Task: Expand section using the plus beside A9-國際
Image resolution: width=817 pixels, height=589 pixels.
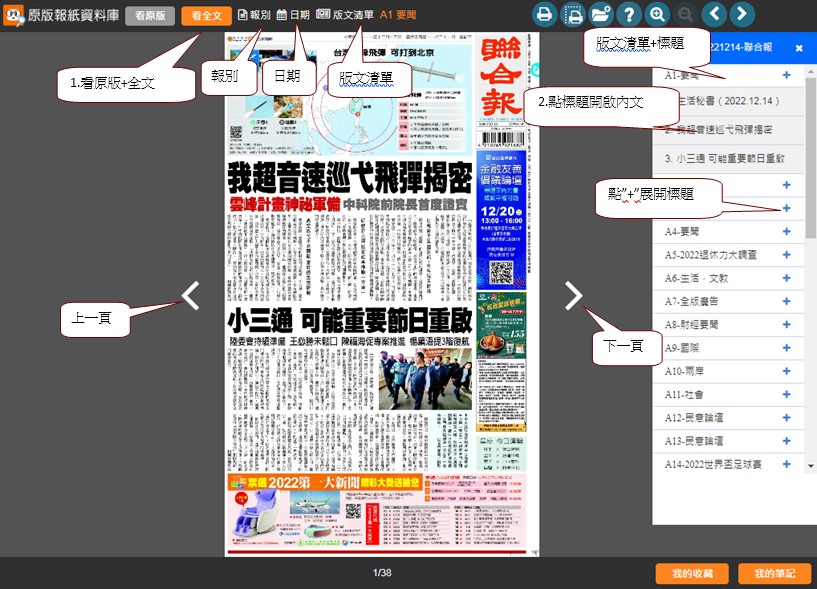Action: pyautogui.click(x=786, y=348)
